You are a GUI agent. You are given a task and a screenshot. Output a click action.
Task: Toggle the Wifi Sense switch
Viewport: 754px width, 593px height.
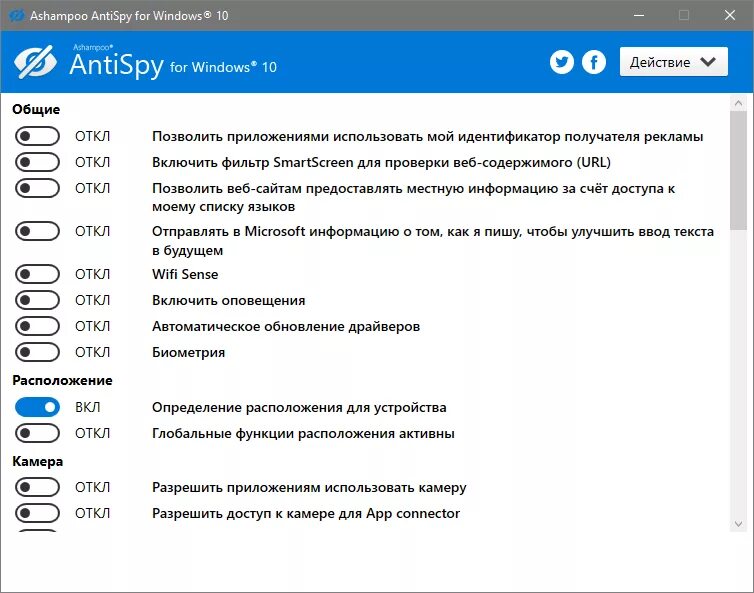pyautogui.click(x=37, y=274)
